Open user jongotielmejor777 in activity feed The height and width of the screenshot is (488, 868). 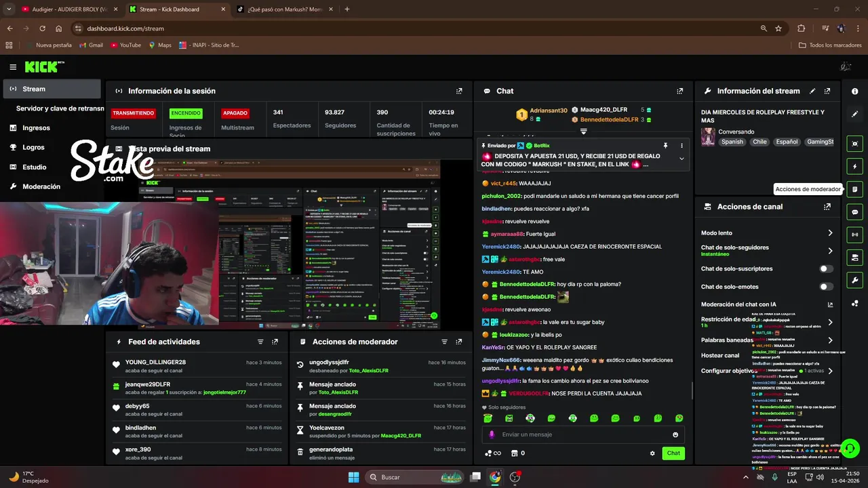pos(224,392)
